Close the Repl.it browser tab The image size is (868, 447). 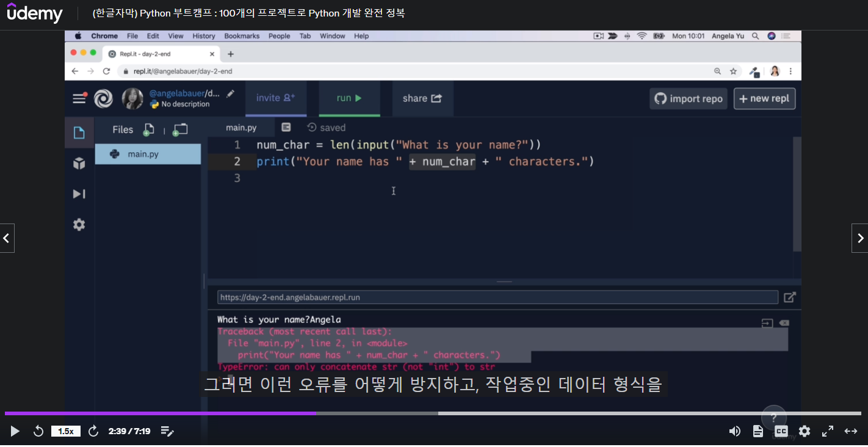point(211,54)
